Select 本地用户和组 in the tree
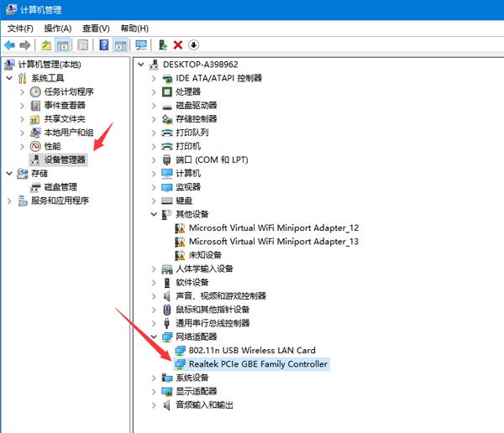The width and height of the screenshot is (504, 433). tap(69, 133)
